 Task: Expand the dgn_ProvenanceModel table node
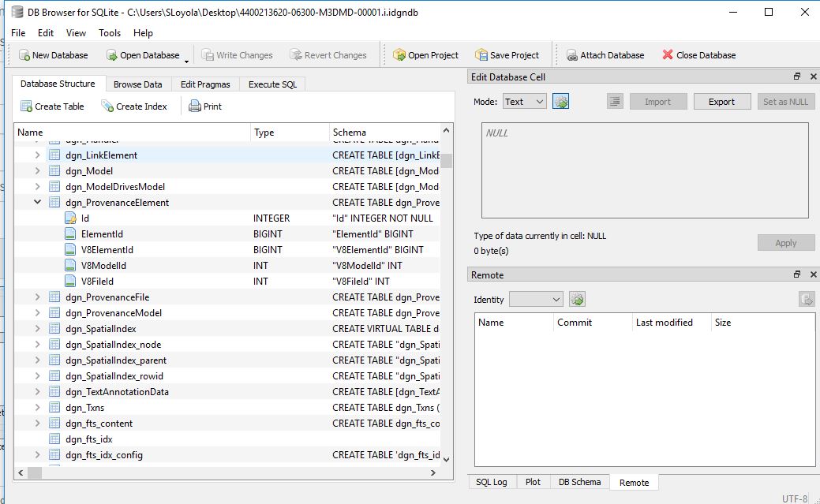coord(37,312)
